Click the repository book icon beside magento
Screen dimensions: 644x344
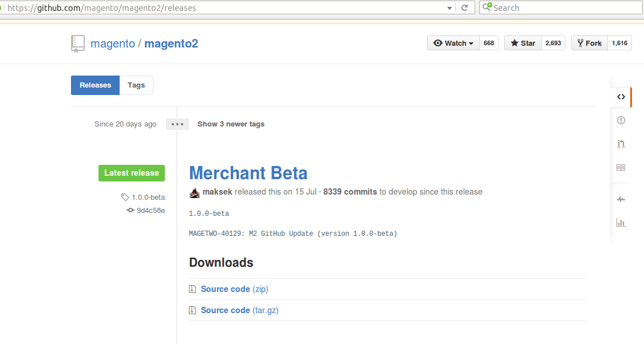(x=78, y=44)
